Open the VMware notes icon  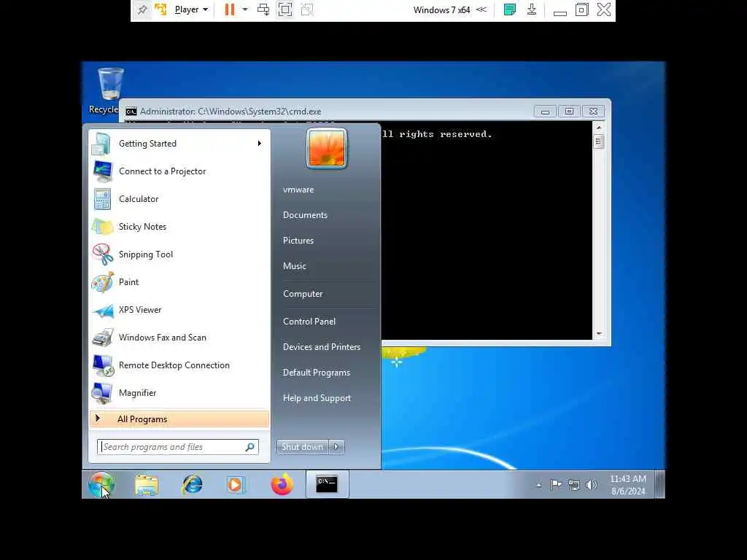[510, 9]
